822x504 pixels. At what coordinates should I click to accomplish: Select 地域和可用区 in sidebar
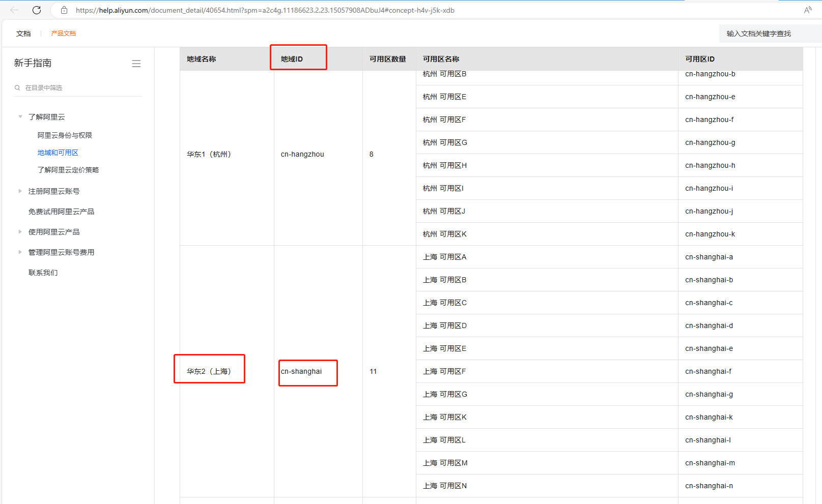coord(58,153)
